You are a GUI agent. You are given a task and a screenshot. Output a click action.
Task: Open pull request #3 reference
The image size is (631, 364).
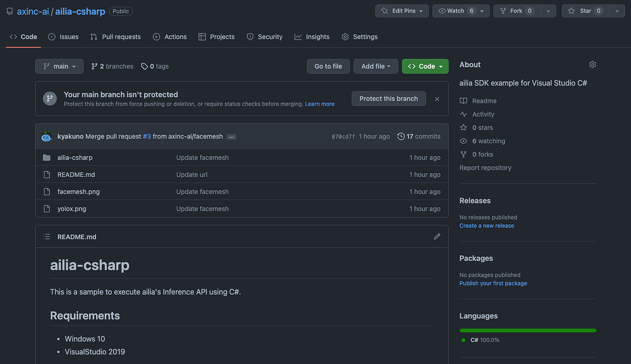pyautogui.click(x=146, y=136)
